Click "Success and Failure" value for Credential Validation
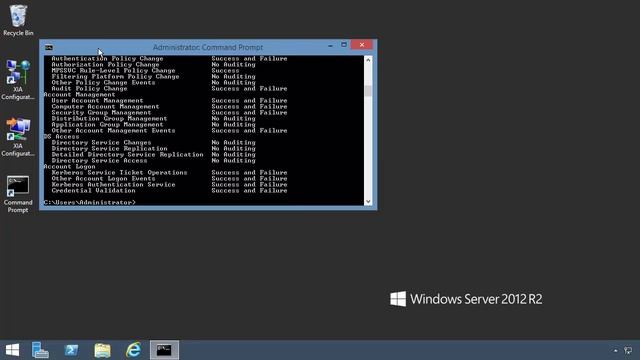The width and height of the screenshot is (640, 360). tap(249, 191)
